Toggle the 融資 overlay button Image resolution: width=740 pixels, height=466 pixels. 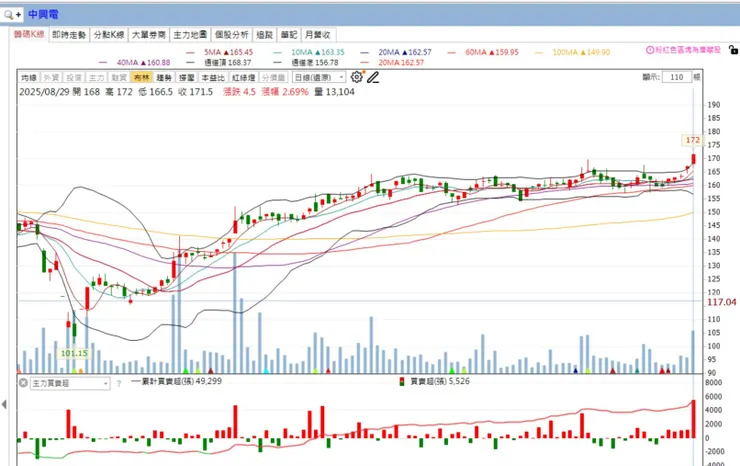pyautogui.click(x=118, y=77)
